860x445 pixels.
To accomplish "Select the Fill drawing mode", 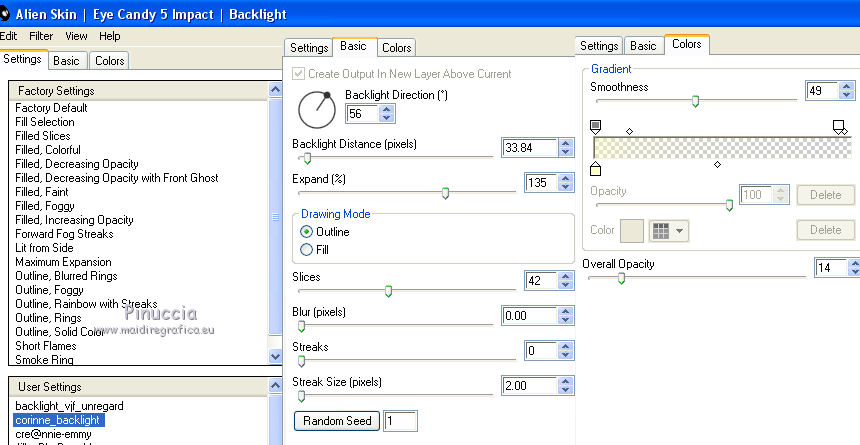I will [307, 250].
